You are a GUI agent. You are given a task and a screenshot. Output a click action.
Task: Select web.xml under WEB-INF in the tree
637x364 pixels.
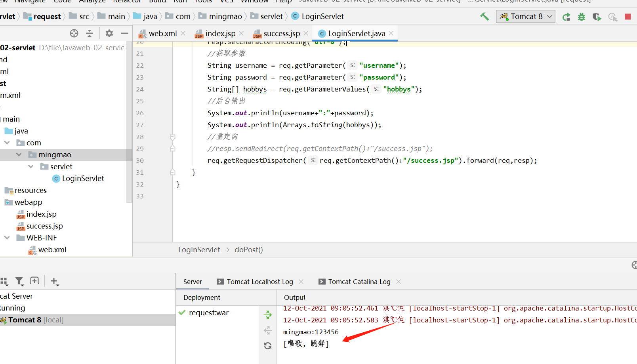[48, 250]
